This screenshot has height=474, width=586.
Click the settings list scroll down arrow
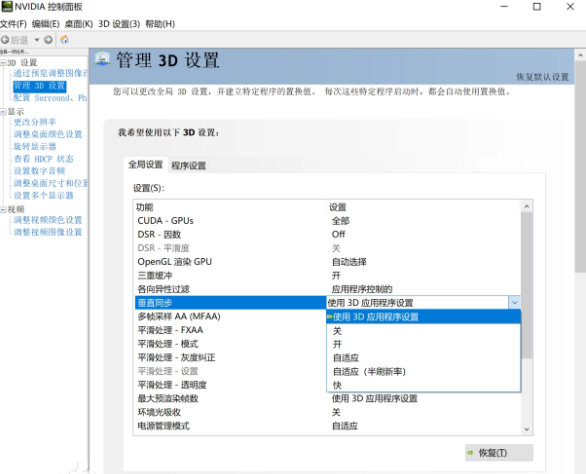(x=527, y=429)
